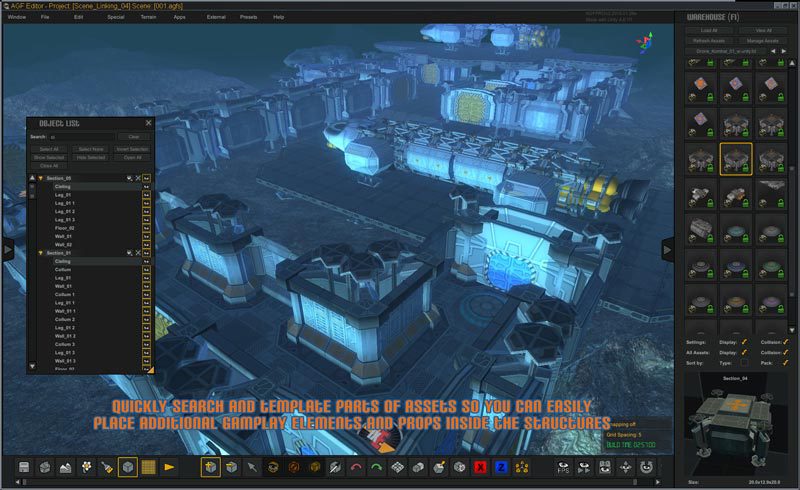
Task: Click the bottom horizontal scrollbar track
Action: pyautogui.click(x=339, y=482)
